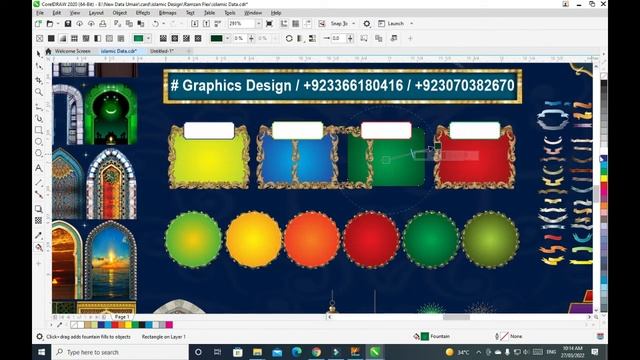640x360 pixels.
Task: Click the Page 1 tab
Action: tap(122, 317)
